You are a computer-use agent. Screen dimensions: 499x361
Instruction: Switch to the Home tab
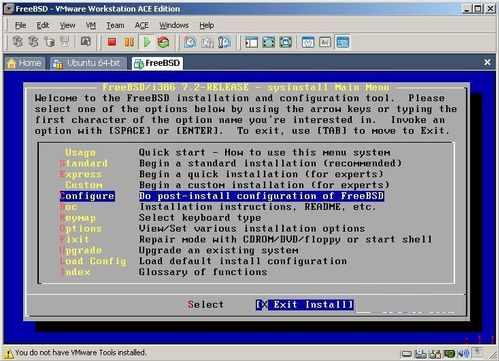(x=25, y=63)
